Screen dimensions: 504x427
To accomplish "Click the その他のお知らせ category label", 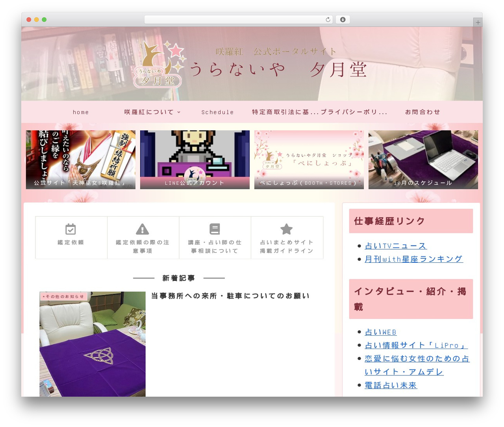I will (x=63, y=296).
